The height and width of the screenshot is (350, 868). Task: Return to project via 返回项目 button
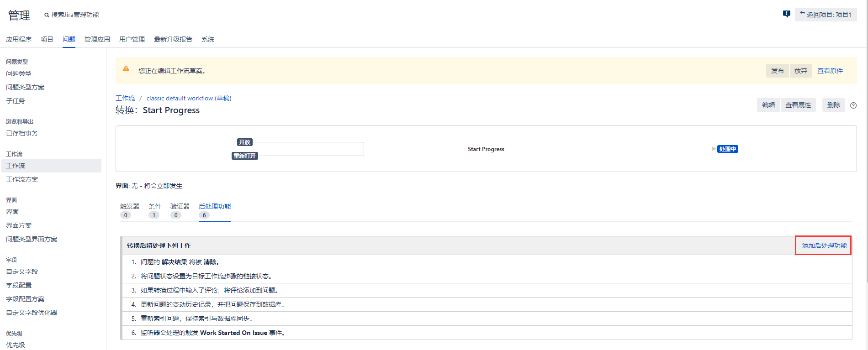pos(826,15)
